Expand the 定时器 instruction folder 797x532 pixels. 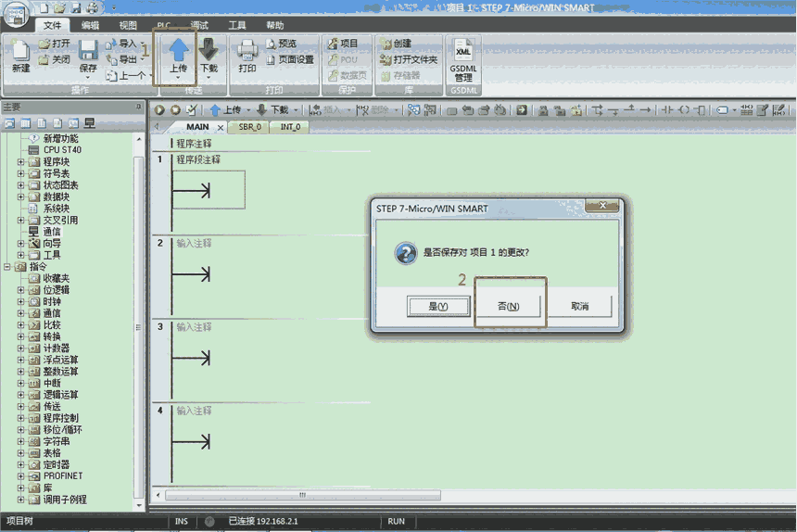point(21,464)
